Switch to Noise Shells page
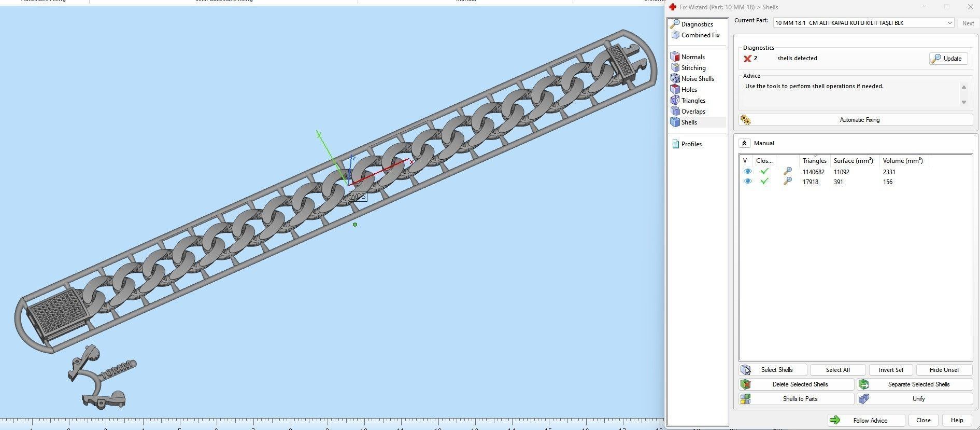This screenshot has height=430, width=980. pos(698,79)
